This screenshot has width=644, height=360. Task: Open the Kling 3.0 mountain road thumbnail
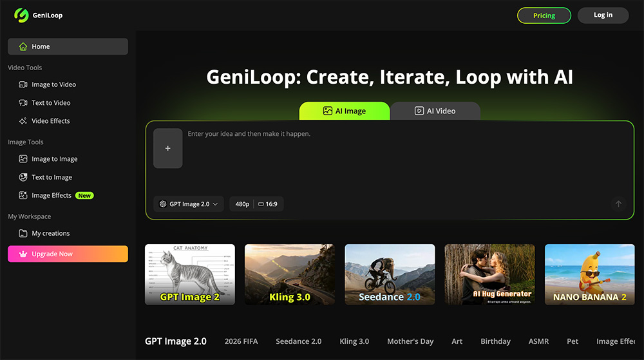tap(290, 274)
